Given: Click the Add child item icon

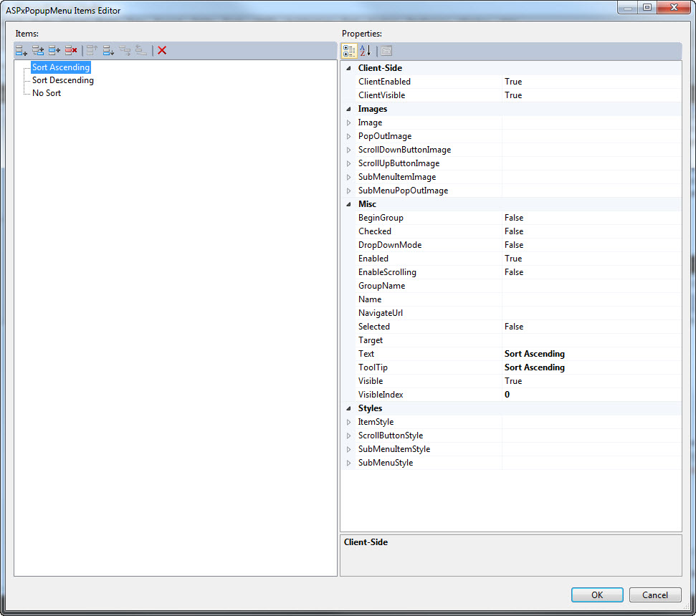Looking at the screenshot, I should 38,51.
